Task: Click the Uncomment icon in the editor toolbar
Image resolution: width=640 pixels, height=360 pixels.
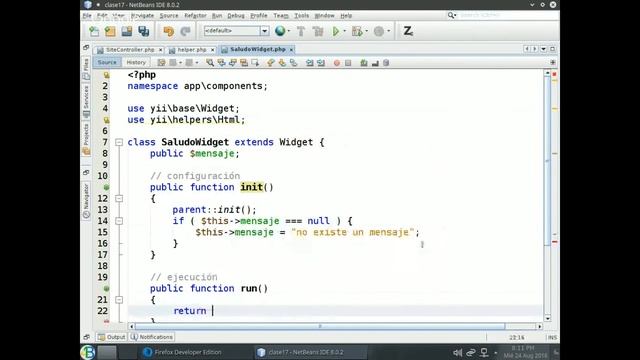Action: tap(375, 63)
